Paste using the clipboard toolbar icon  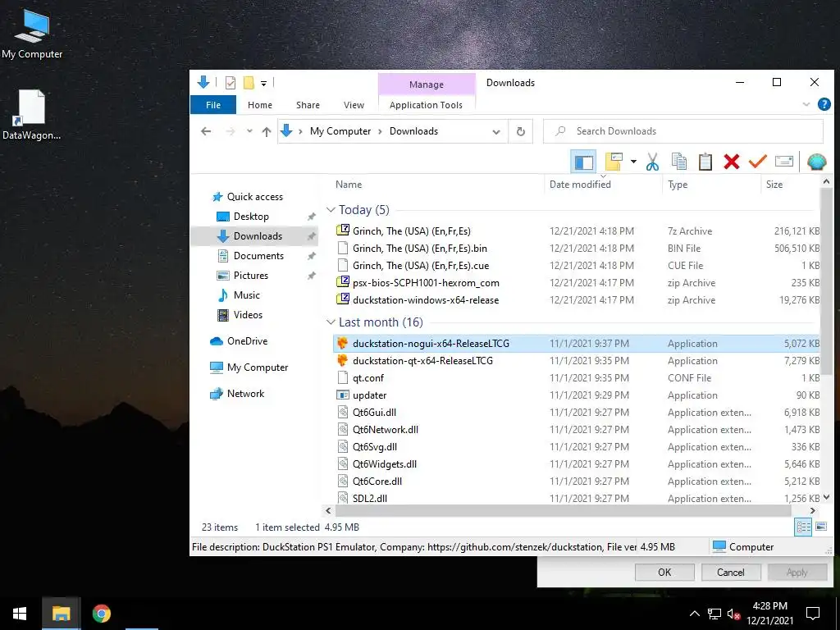(x=705, y=162)
